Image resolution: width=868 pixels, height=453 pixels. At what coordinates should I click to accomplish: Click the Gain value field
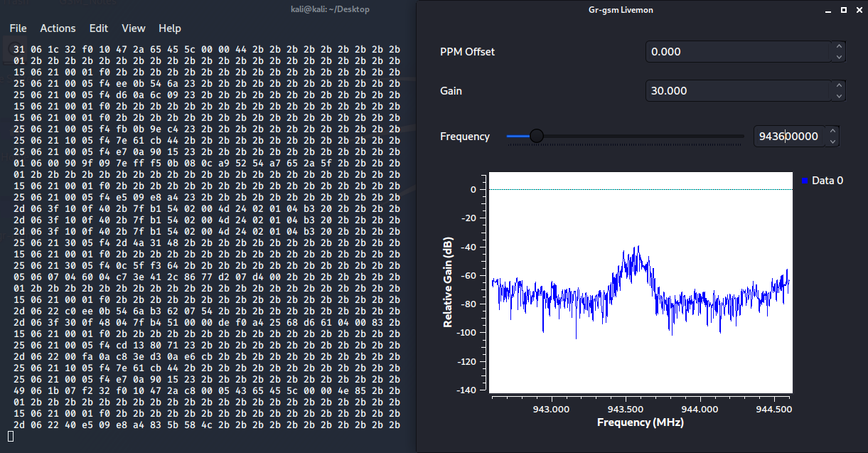pos(738,90)
